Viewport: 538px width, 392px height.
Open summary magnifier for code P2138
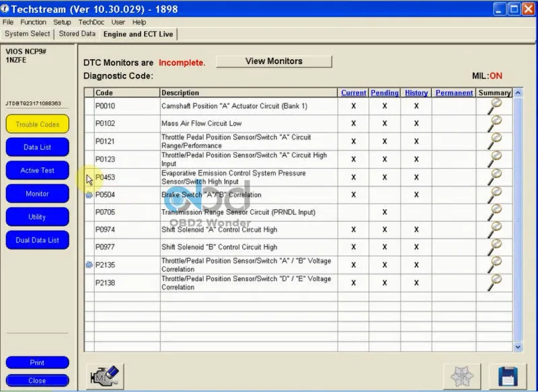coord(494,283)
